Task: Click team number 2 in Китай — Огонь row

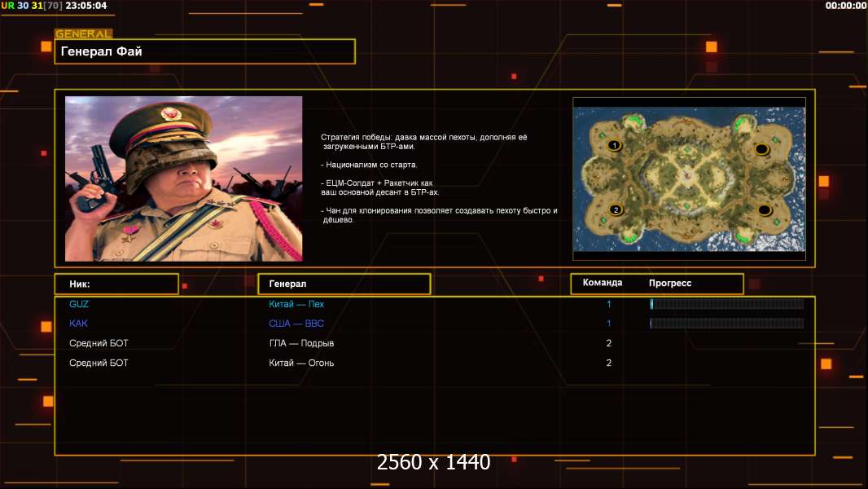Action: (608, 363)
